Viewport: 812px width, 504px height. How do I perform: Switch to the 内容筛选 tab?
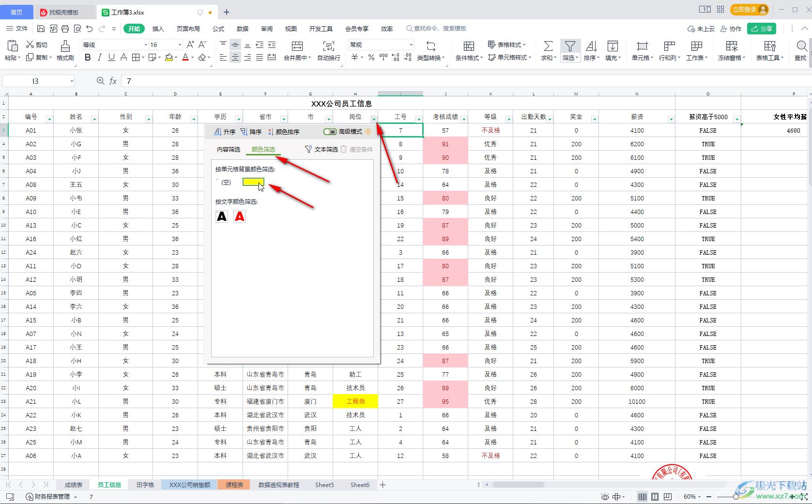coord(229,149)
